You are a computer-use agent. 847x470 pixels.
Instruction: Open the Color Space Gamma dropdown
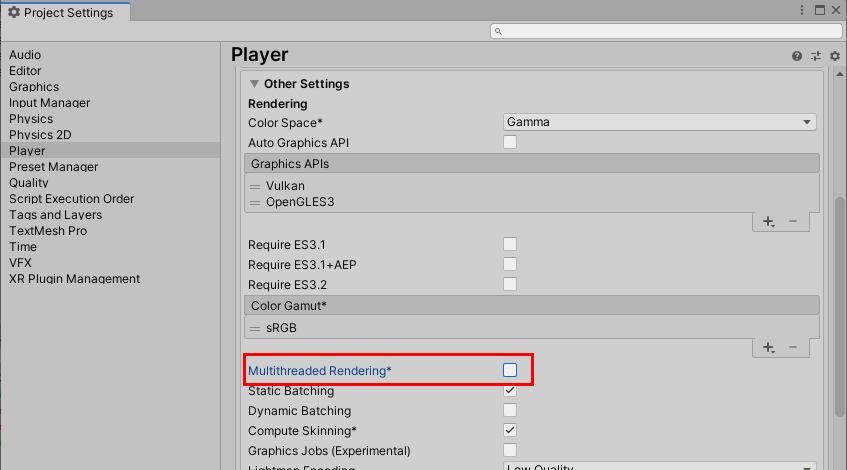(660, 122)
